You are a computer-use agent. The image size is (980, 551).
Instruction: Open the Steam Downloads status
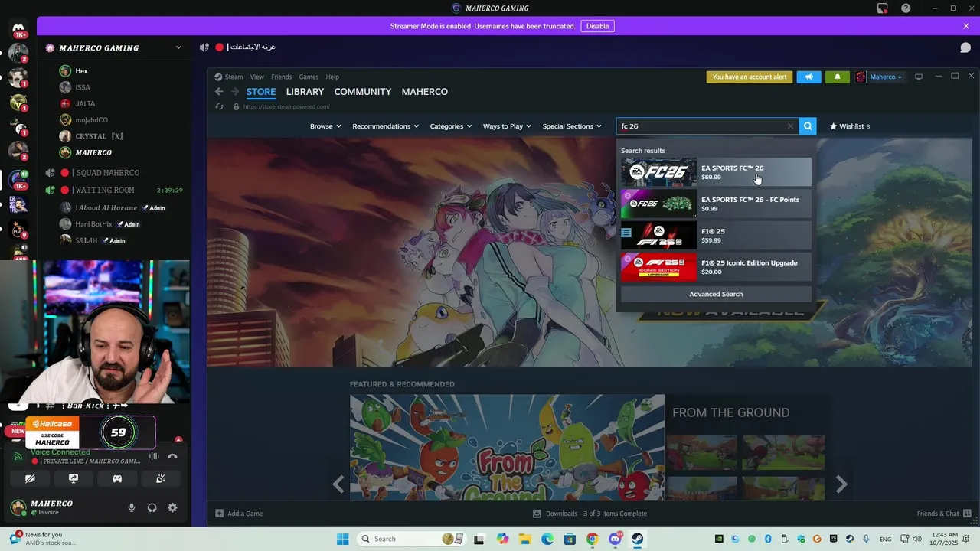(590, 514)
